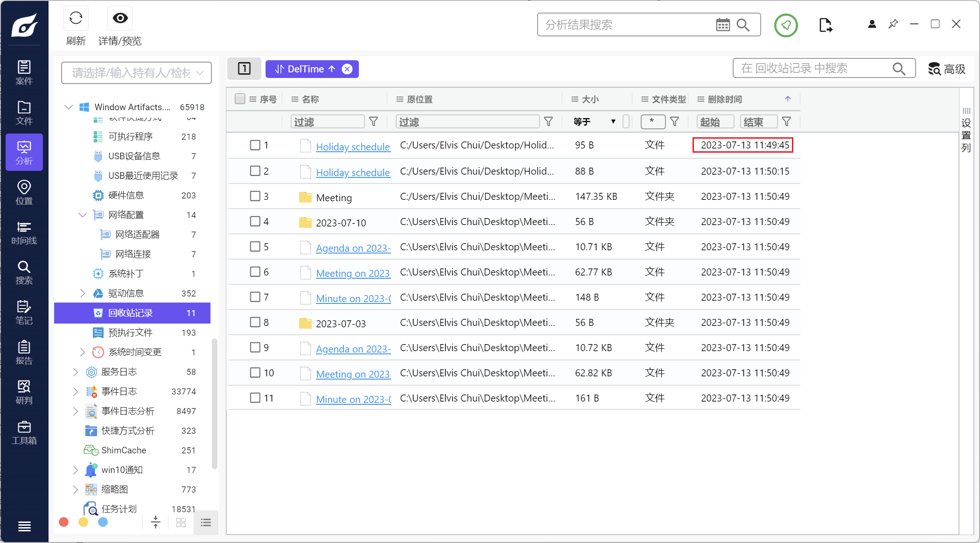Switch to list view icon
The width and height of the screenshot is (980, 543).
coord(206,522)
